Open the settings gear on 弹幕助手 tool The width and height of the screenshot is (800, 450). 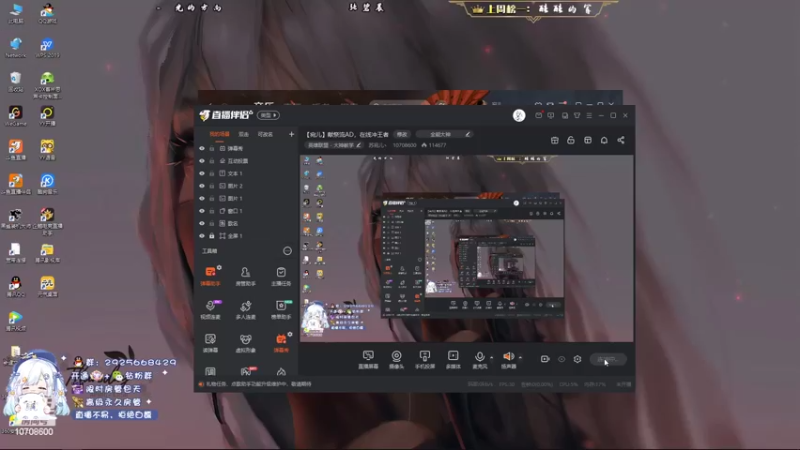[219, 267]
